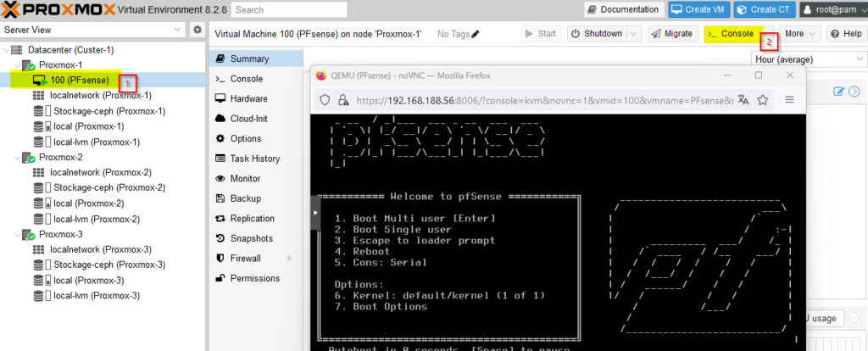868x351 pixels.
Task: Click the notes edit icon
Action: click(838, 92)
